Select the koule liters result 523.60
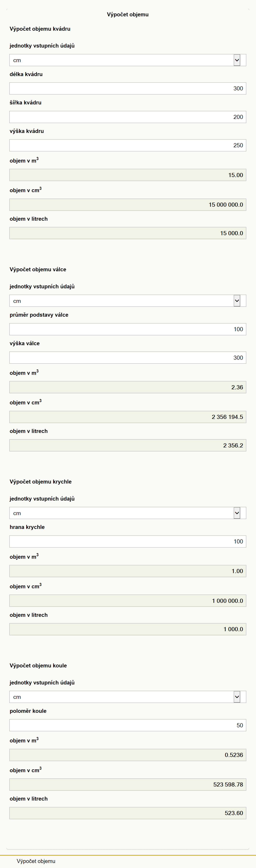Viewport: 256px width, 868px height. pos(128,813)
